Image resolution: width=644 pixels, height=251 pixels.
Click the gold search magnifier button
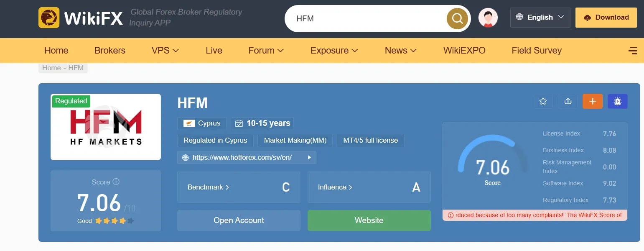pyautogui.click(x=457, y=18)
